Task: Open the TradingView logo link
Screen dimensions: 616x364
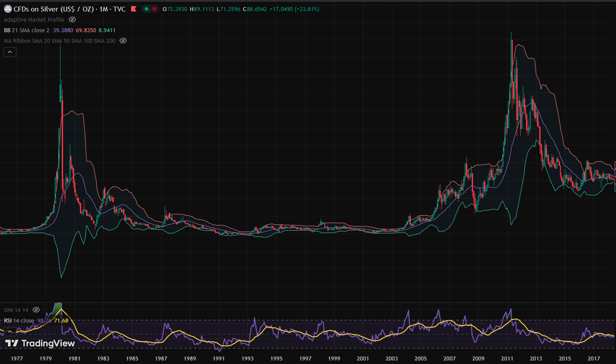Action: pyautogui.click(x=40, y=343)
